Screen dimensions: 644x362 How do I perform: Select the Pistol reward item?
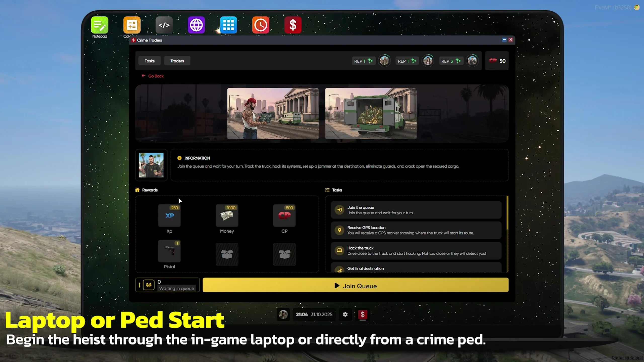[169, 251]
